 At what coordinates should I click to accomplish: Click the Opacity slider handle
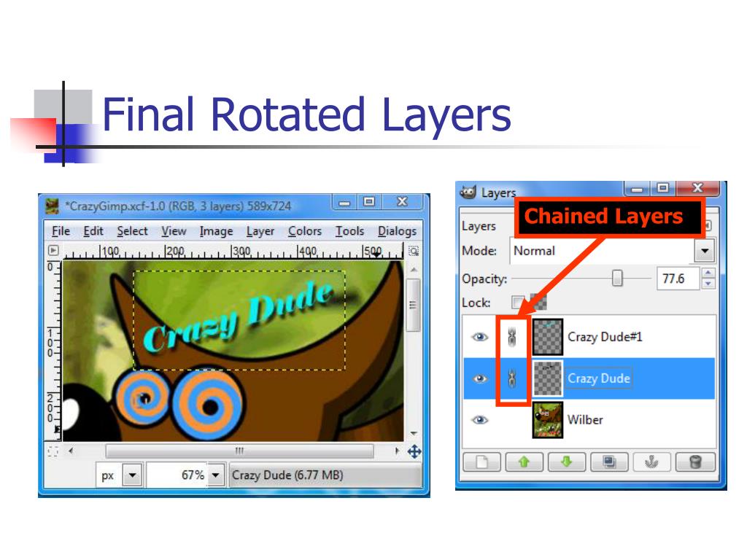coord(617,278)
